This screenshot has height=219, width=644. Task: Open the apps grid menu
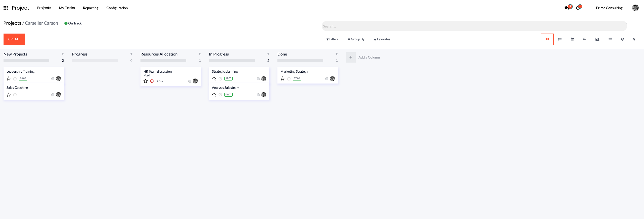pyautogui.click(x=6, y=8)
